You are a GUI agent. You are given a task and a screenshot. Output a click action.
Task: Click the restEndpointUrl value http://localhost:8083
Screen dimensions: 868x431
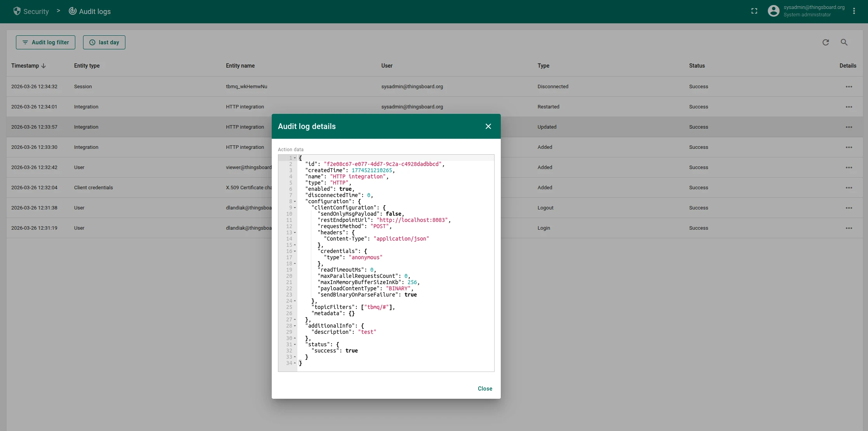[x=412, y=220]
